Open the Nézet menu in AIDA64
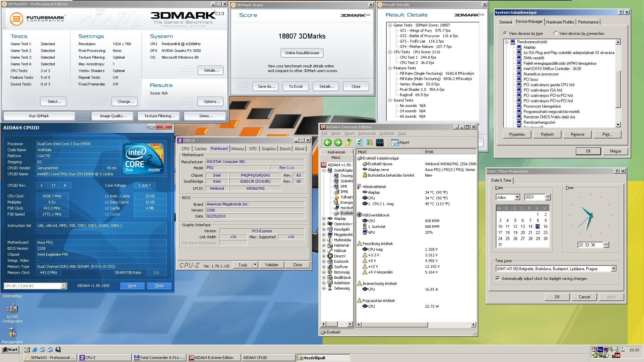Screen dimensions: 644x362 click(336, 133)
